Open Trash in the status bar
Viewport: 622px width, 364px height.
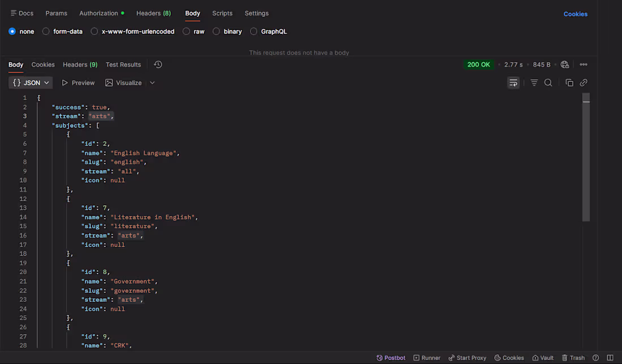pyautogui.click(x=573, y=358)
